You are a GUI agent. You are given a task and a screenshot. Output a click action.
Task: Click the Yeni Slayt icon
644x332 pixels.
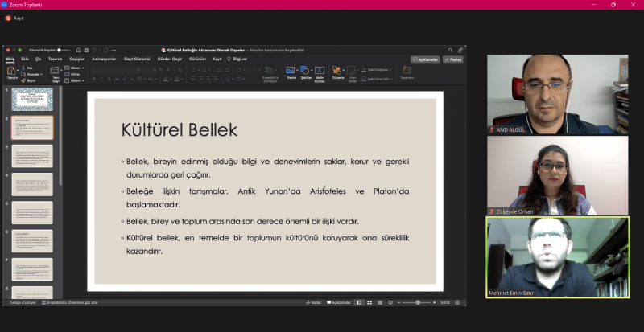pos(56,72)
